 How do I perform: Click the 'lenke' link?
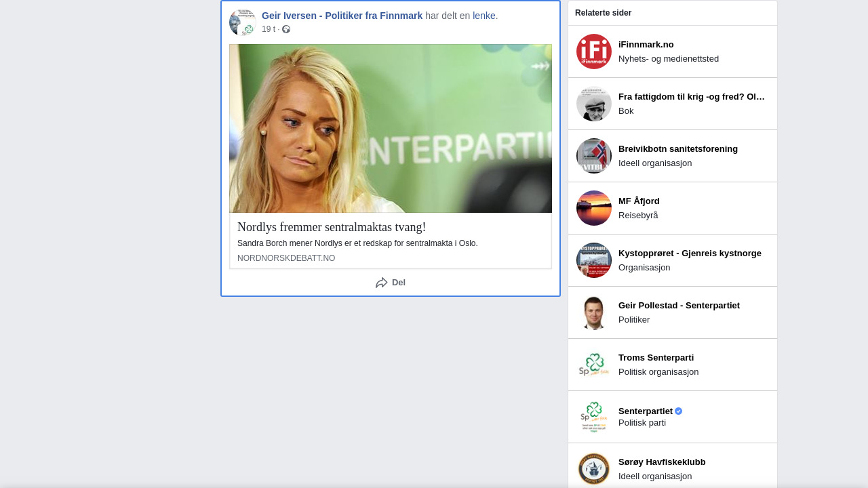pos(484,16)
